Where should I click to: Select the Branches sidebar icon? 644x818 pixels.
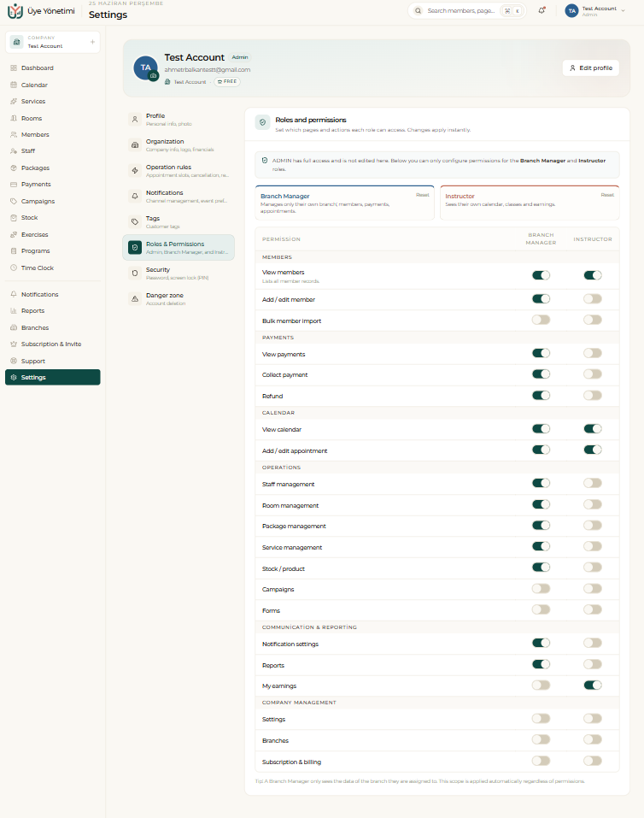point(14,327)
